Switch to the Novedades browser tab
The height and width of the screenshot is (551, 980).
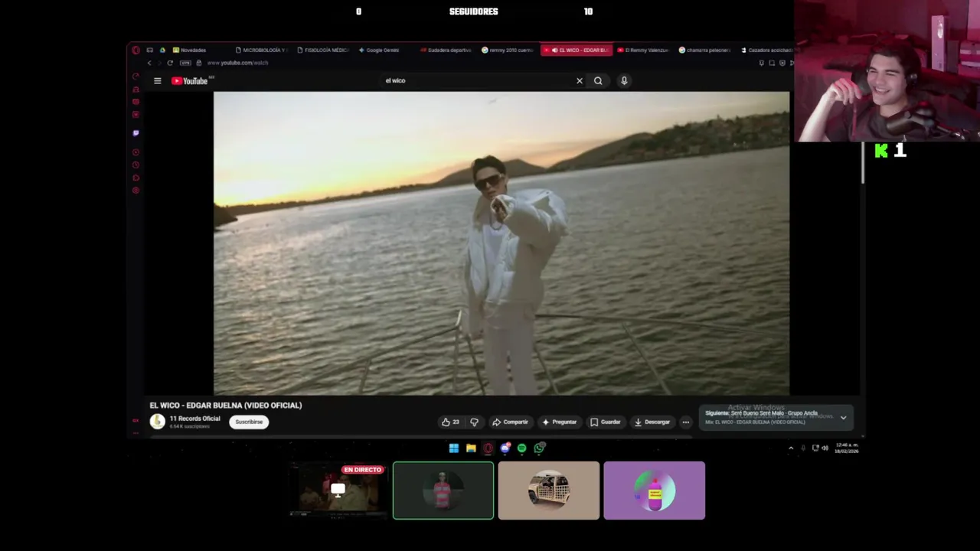189,50
